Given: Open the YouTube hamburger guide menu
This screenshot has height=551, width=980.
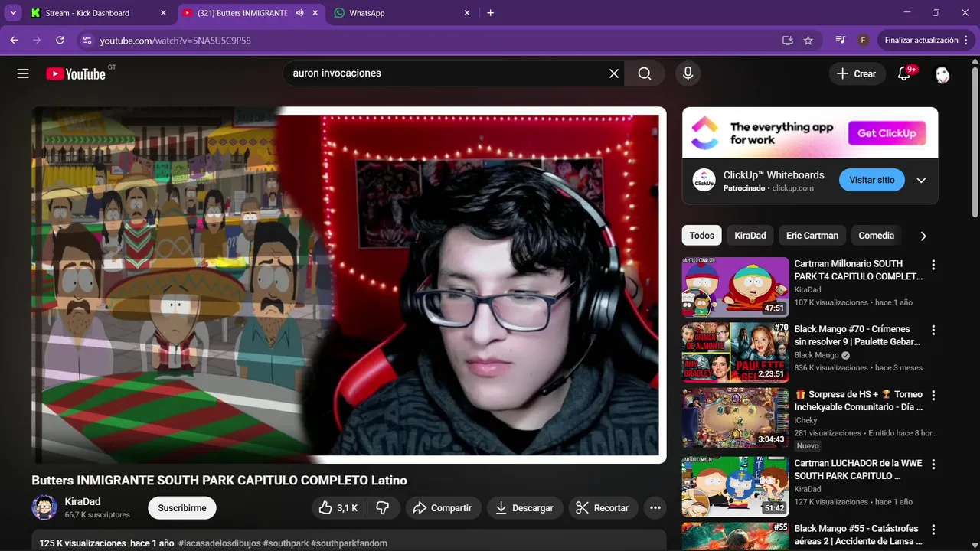Looking at the screenshot, I should [x=23, y=73].
